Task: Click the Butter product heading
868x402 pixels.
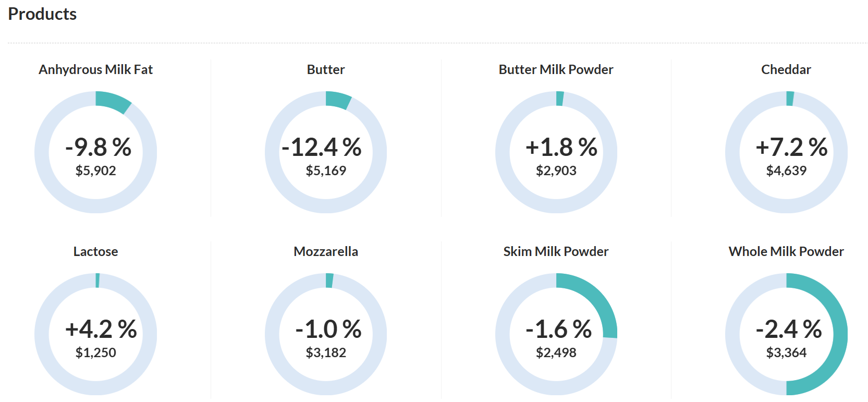Action: click(x=326, y=69)
